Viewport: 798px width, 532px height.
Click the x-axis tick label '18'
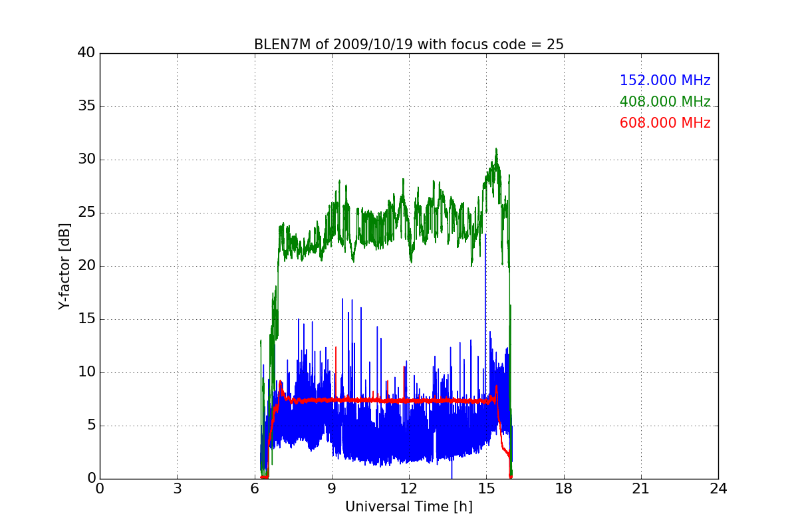(x=563, y=489)
